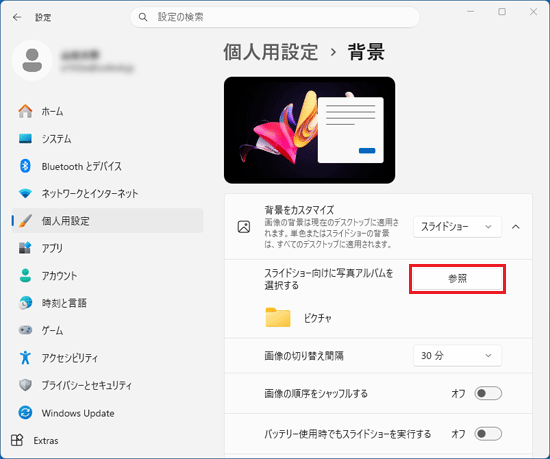This screenshot has height=459, width=550.
Task: Click the 個人用設定 paintbrush icon
Action: (25, 221)
